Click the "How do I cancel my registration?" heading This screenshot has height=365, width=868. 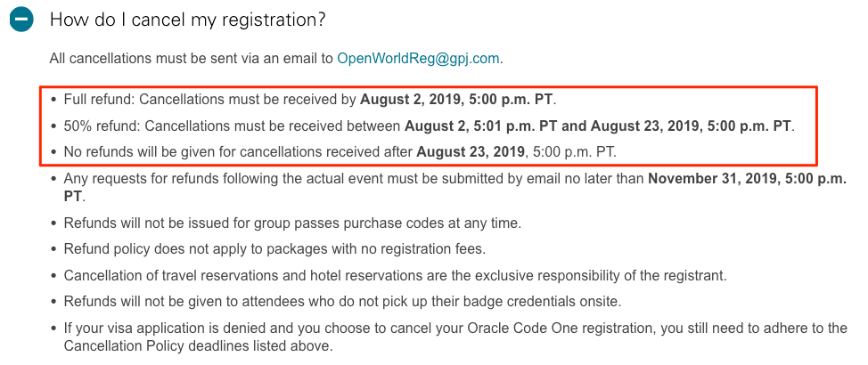click(x=188, y=20)
